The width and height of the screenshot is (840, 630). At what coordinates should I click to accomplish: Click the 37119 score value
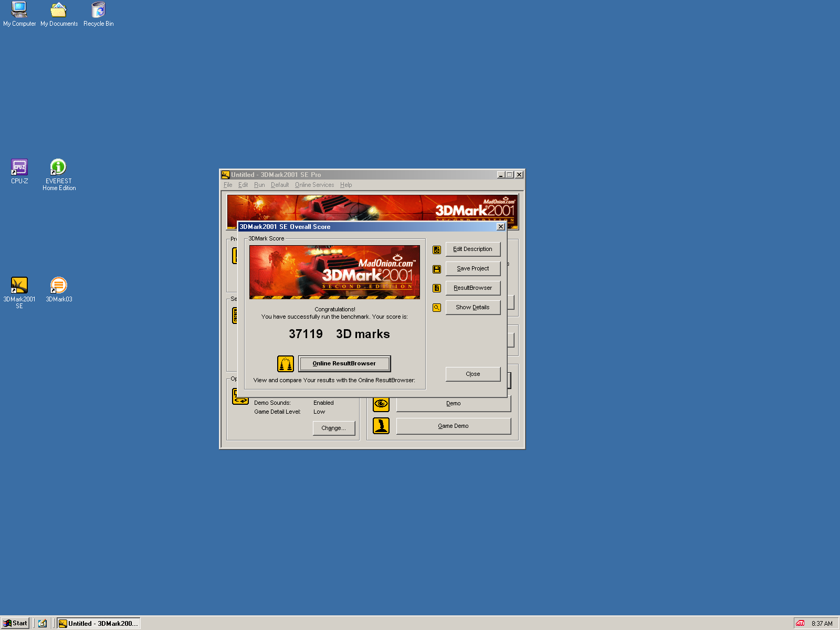pyautogui.click(x=306, y=334)
